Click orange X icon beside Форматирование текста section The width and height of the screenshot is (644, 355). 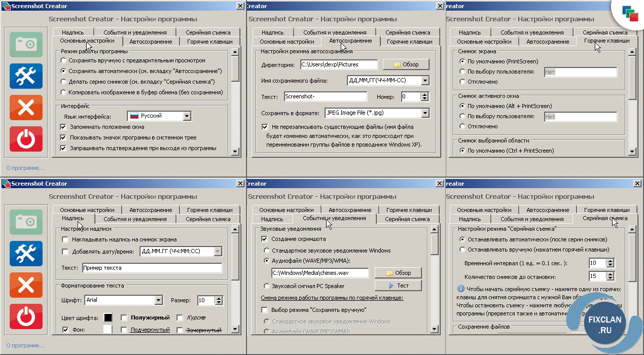26,285
